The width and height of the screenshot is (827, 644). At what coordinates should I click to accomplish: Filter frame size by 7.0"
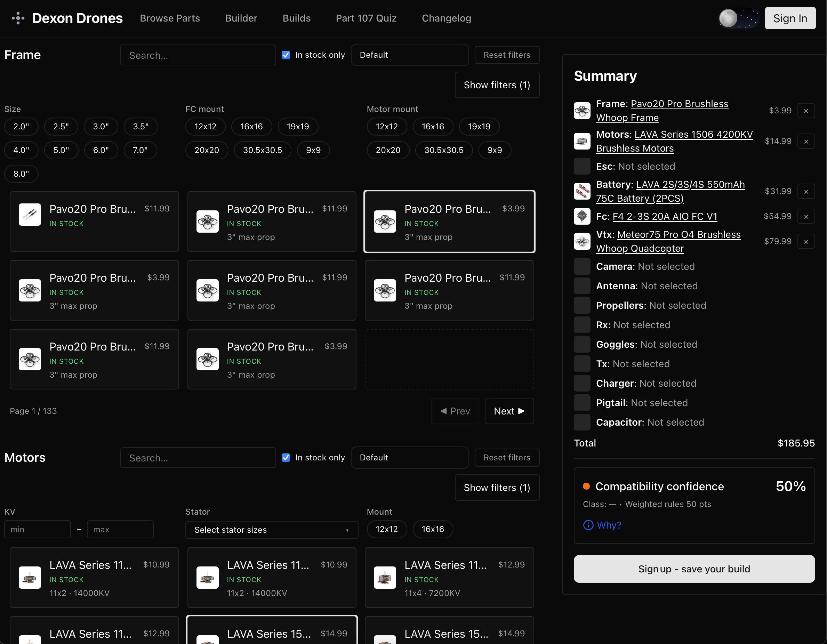coord(140,150)
